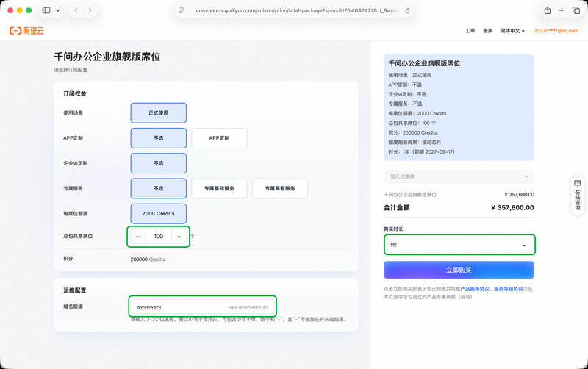588x369 pixels.
Task: Open the sidebar options chevron
Action: coord(58,10)
